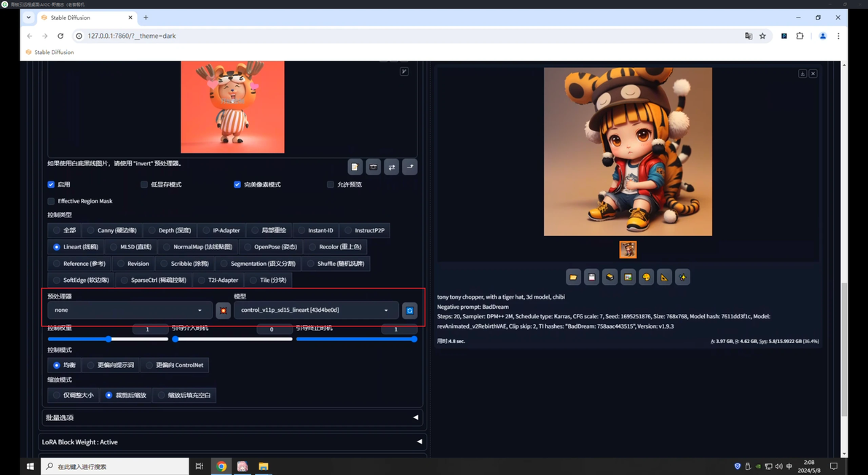Enable the 允许预览 checkbox
The image size is (868, 475).
click(x=331, y=184)
